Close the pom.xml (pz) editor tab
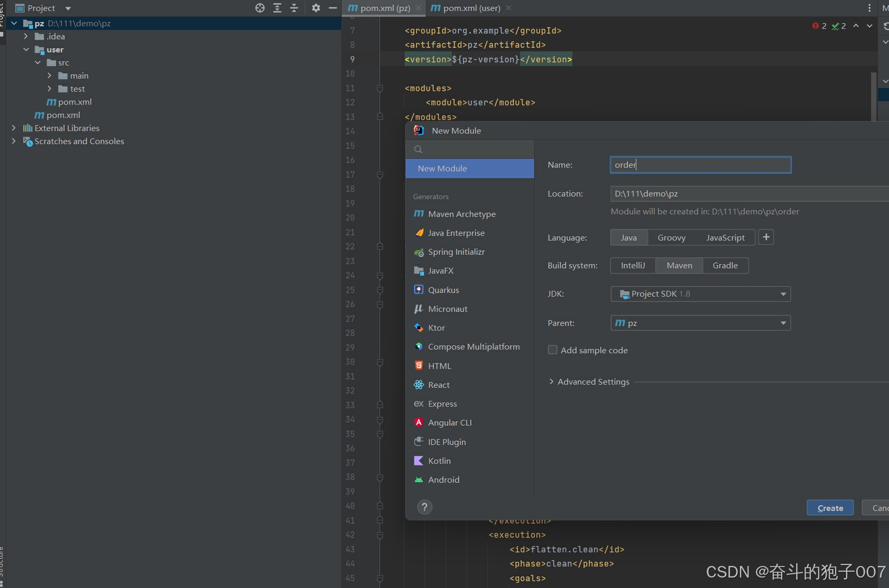889x588 pixels. click(418, 8)
